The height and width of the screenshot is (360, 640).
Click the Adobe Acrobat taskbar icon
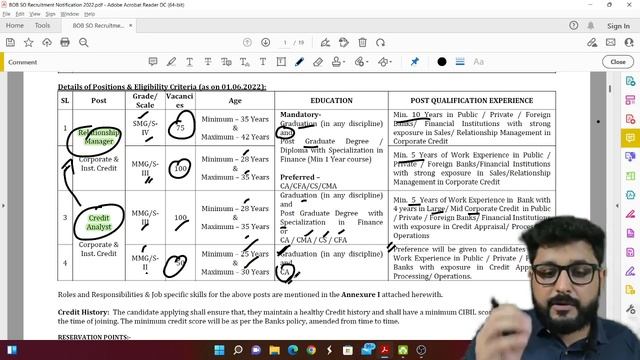tap(384, 350)
